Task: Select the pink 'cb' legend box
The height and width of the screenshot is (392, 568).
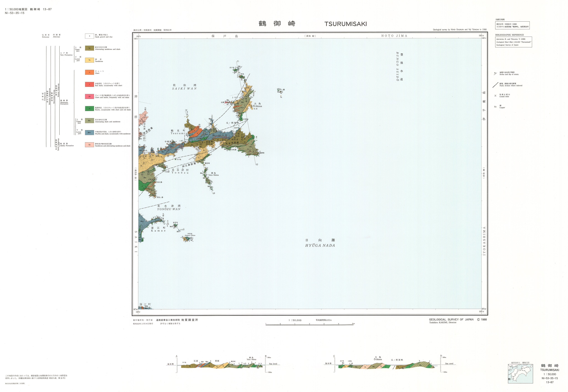Action: point(89,96)
